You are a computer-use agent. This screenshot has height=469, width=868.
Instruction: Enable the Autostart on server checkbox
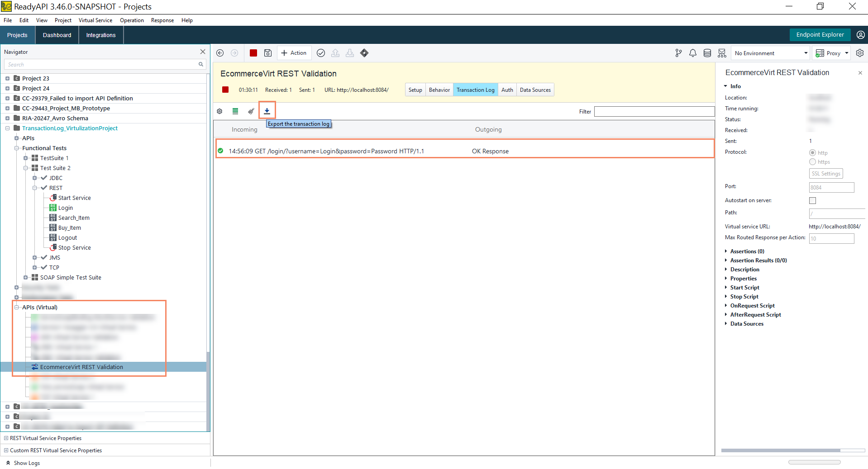(812, 200)
